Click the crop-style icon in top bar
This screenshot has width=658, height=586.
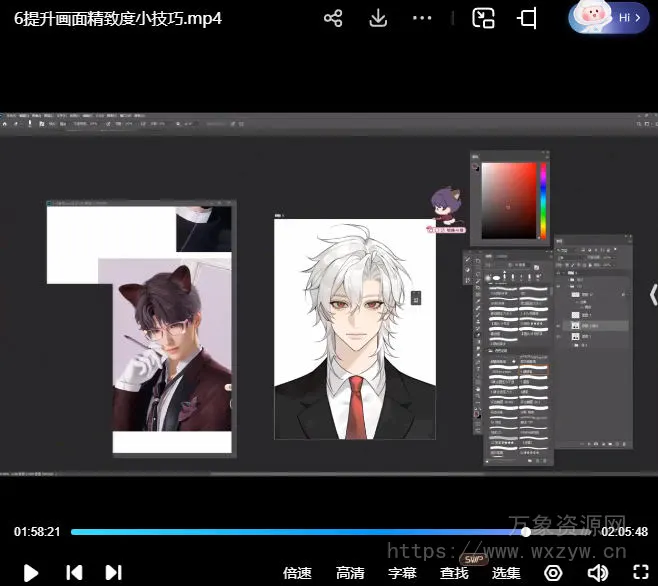[x=527, y=19]
